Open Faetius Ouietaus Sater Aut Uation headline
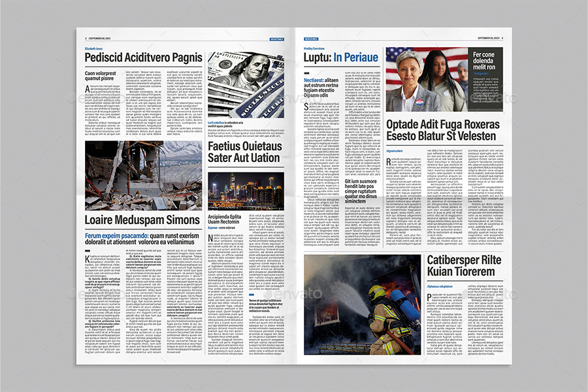Image resolution: width=588 pixels, height=392 pixels. [245, 152]
